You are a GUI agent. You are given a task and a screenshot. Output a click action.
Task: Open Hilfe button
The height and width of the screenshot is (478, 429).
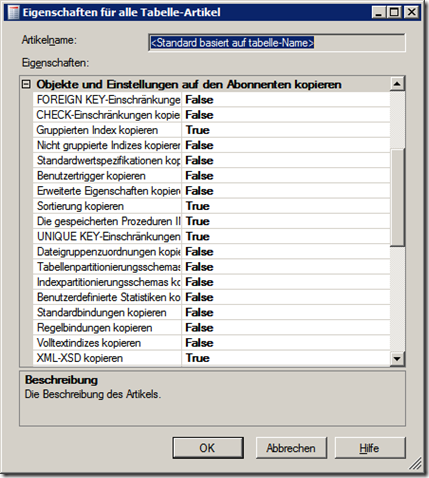pos(370,448)
